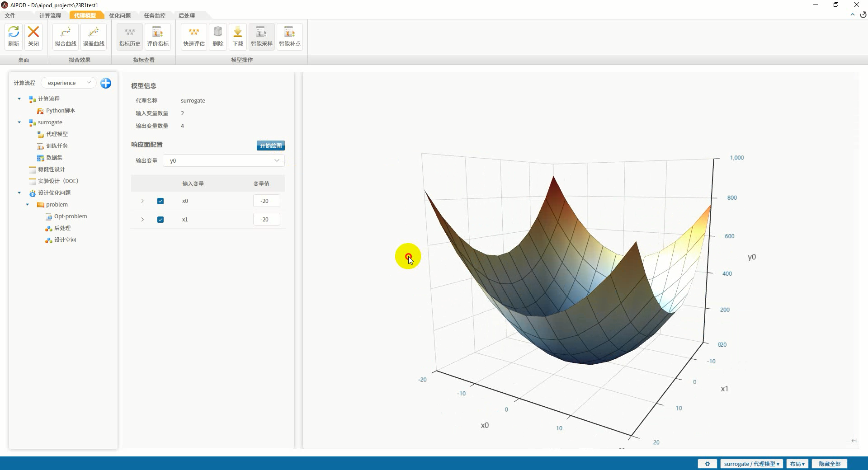Image resolution: width=868 pixels, height=470 pixels.
Task: Click the 隐藏全部 hide all button
Action: tap(830, 464)
